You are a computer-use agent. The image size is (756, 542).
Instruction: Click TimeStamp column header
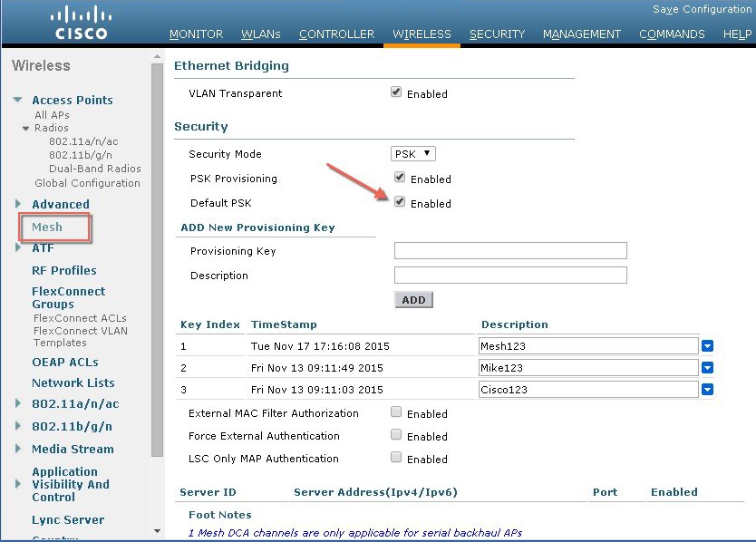click(284, 324)
